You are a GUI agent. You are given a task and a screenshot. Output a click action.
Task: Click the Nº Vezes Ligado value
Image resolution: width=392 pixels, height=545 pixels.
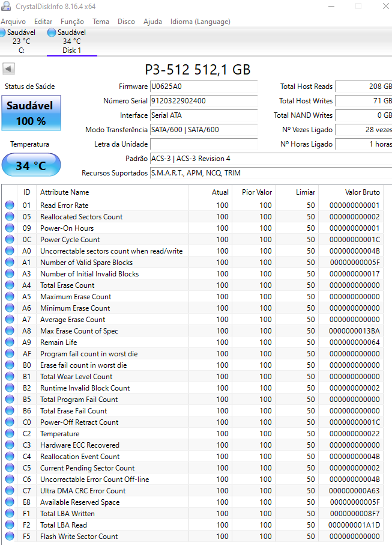click(x=364, y=130)
